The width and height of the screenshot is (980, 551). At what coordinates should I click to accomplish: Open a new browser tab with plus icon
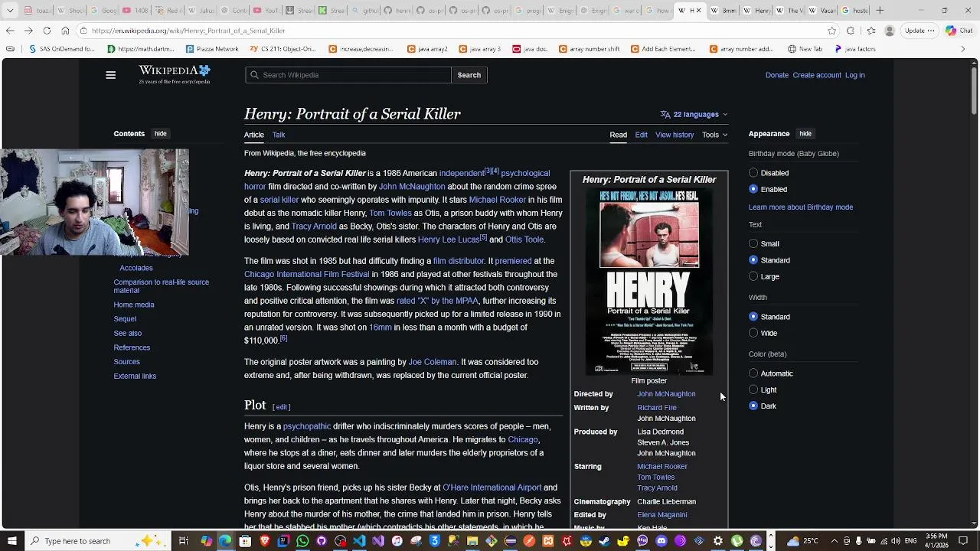tap(880, 10)
